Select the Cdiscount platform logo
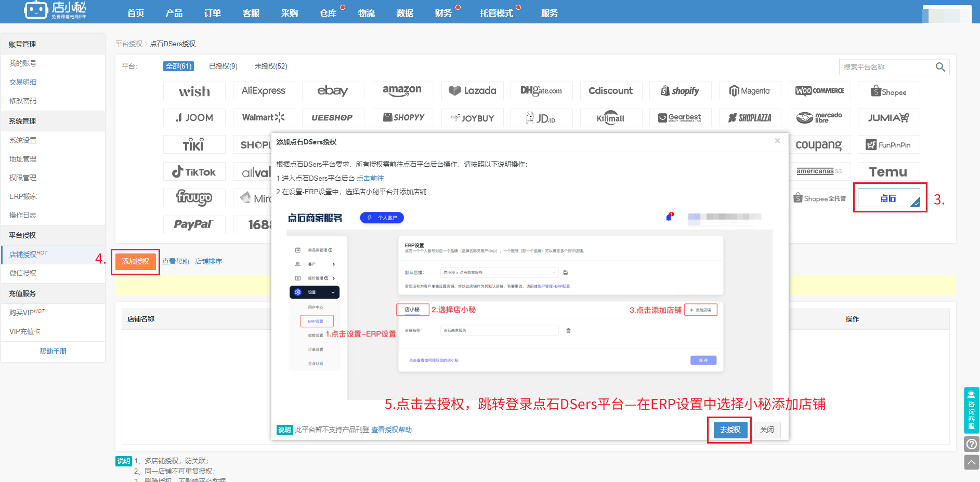Screen dimensions: 980x482 click(611, 91)
